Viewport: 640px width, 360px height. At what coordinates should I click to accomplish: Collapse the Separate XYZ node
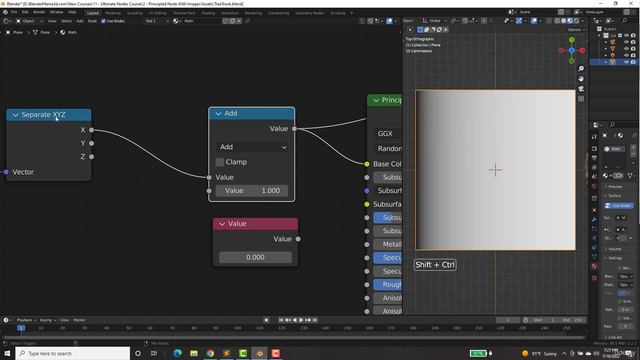point(16,115)
